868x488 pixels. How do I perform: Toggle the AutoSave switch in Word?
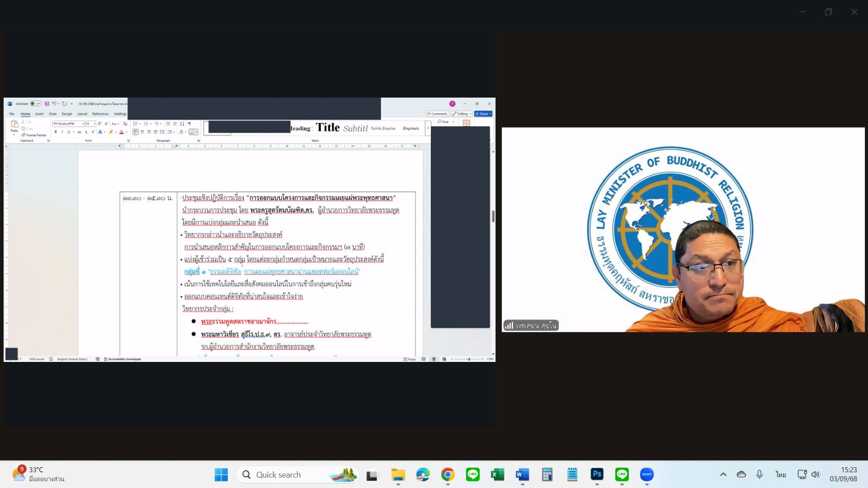pos(36,104)
